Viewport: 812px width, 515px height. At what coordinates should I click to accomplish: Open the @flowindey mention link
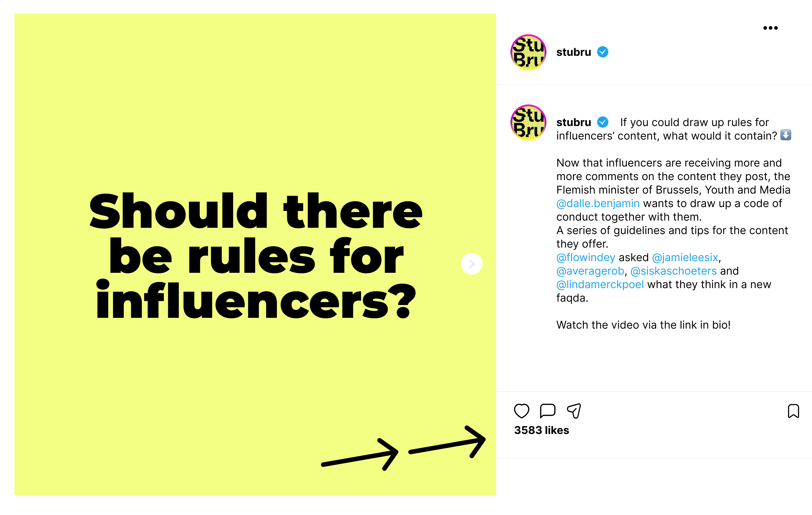point(585,257)
